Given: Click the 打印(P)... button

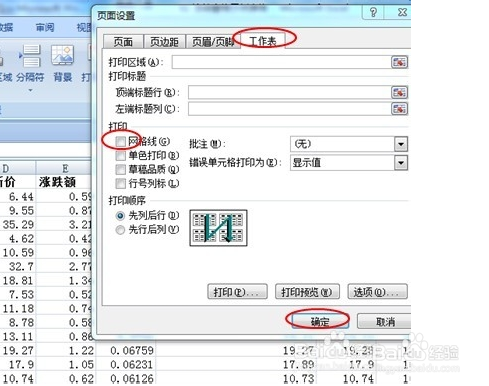Looking at the screenshot, I should [x=237, y=292].
